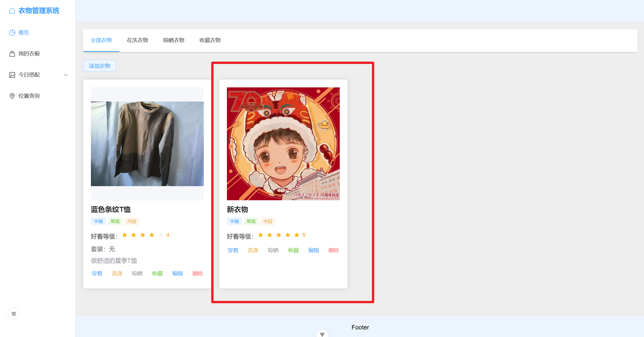The image size is (644, 337).
Task: Click the 很舒适的夏季T恤 description
Action: [114, 261]
